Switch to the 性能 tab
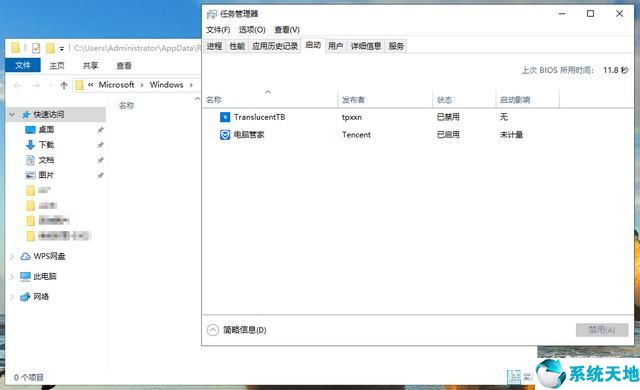The width and height of the screenshot is (640, 390). (x=237, y=46)
